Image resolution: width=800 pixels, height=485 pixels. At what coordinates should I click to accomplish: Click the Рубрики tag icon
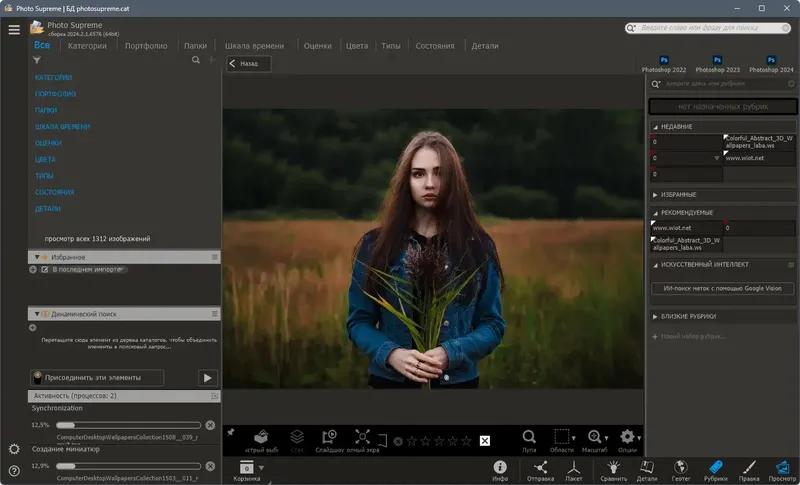(715, 468)
